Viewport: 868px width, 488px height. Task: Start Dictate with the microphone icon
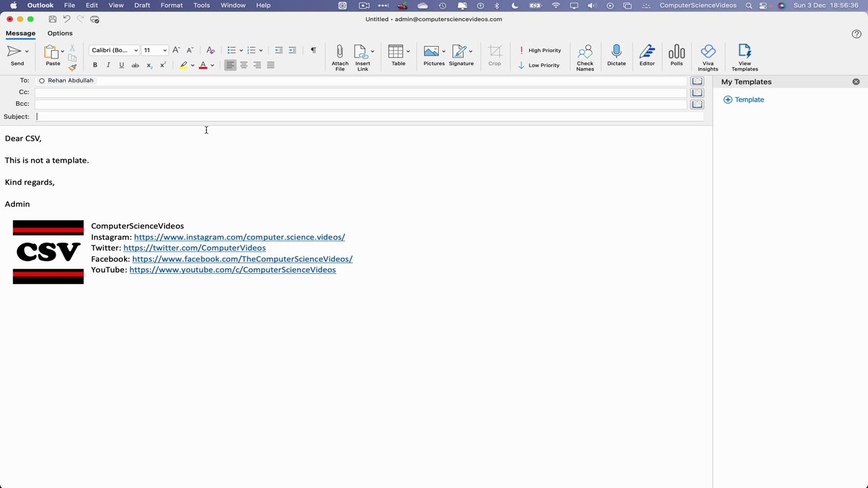[x=616, y=52]
